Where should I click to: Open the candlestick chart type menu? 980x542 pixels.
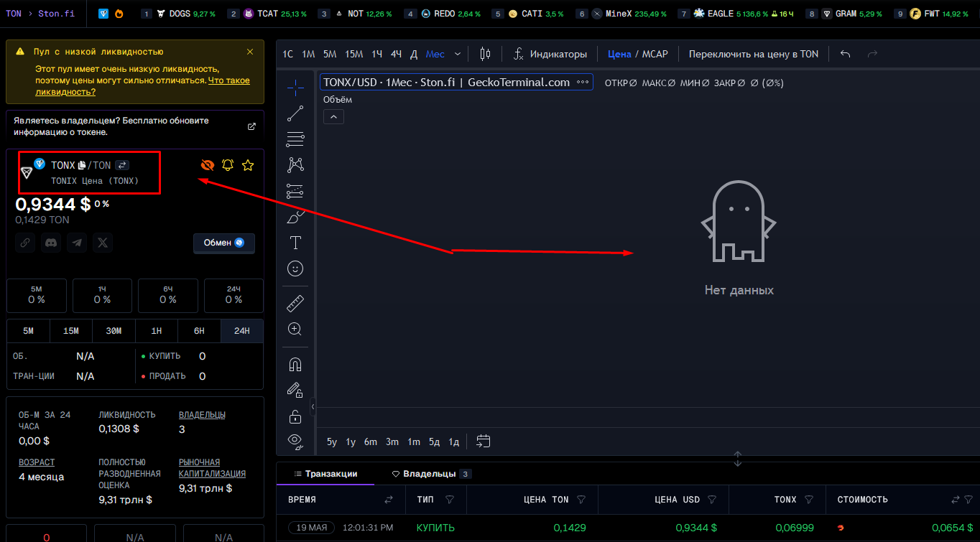point(485,54)
